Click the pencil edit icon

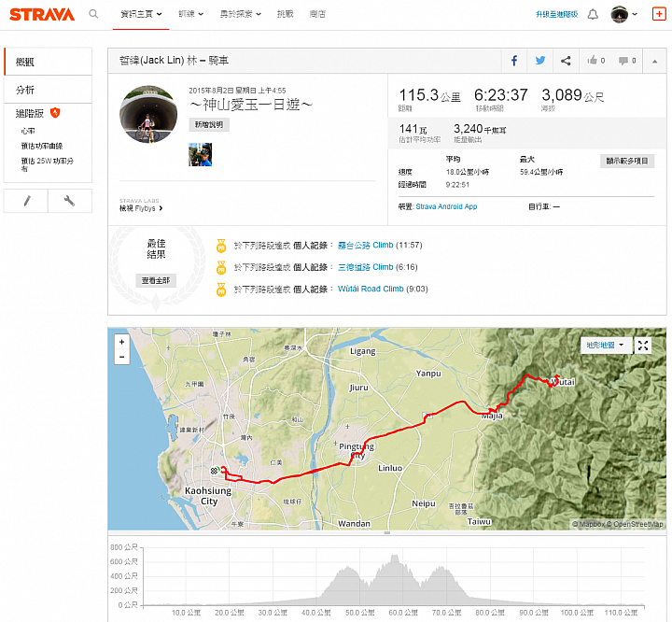coord(26,201)
